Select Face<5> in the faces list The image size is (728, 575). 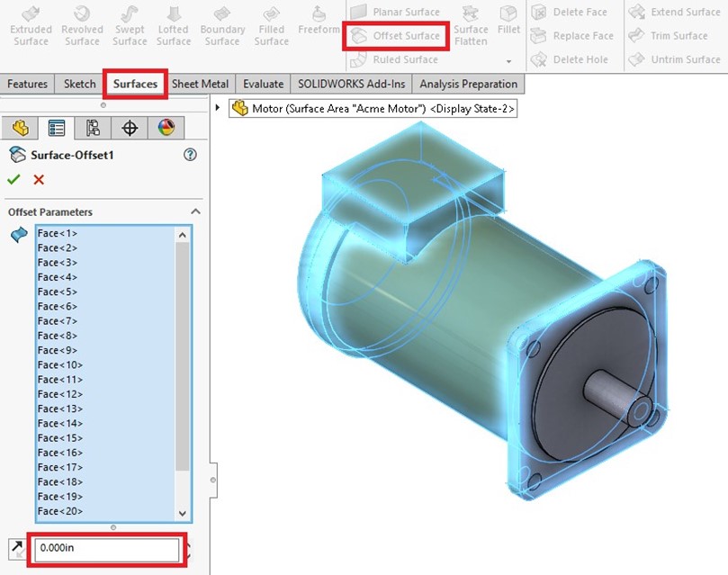point(56,292)
